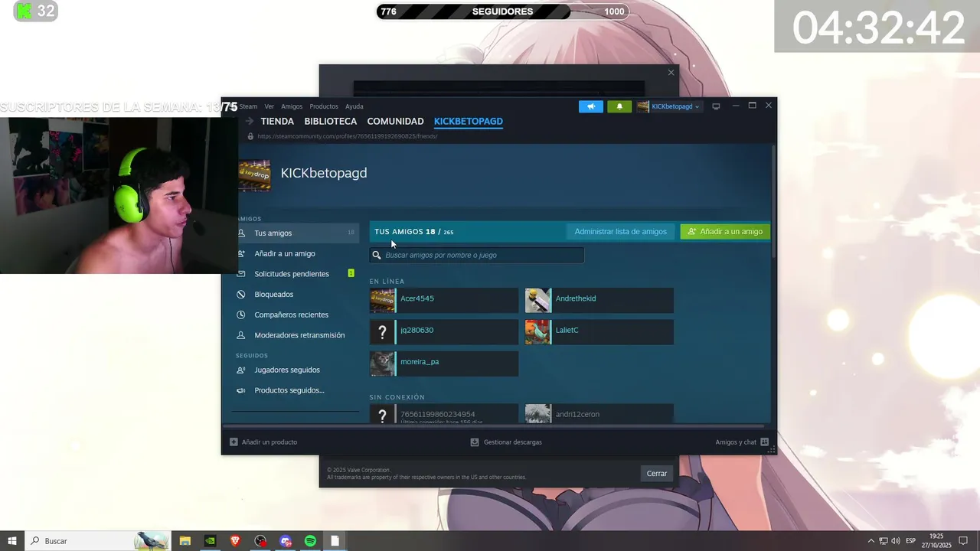Click the green Añadir a un amigo button
This screenshot has width=980, height=551.
pos(725,231)
